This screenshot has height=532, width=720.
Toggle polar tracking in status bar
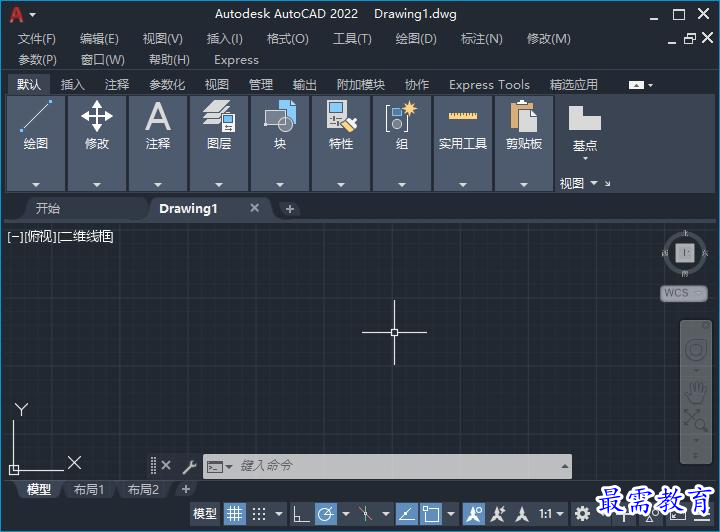[326, 514]
